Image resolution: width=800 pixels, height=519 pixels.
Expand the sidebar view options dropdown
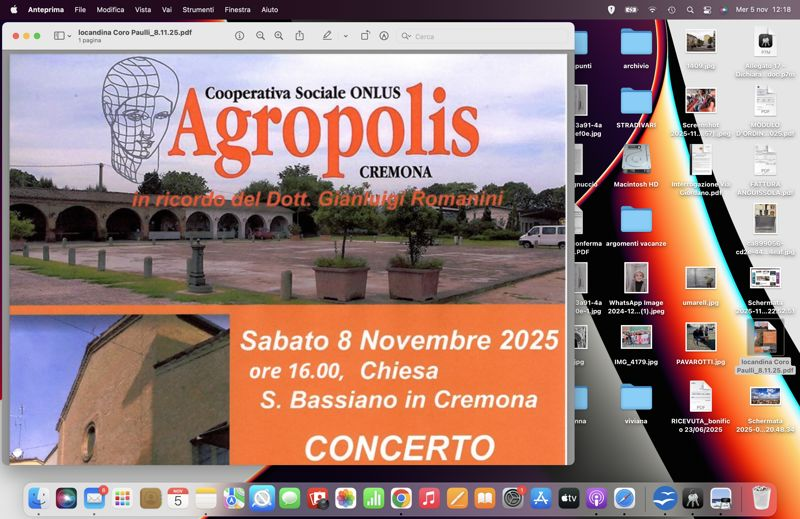coord(62,36)
